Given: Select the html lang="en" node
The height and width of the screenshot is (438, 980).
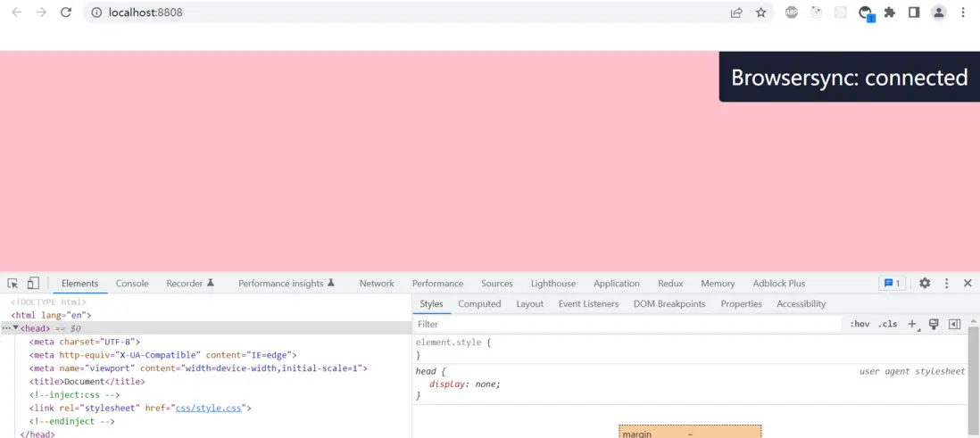Looking at the screenshot, I should point(51,315).
